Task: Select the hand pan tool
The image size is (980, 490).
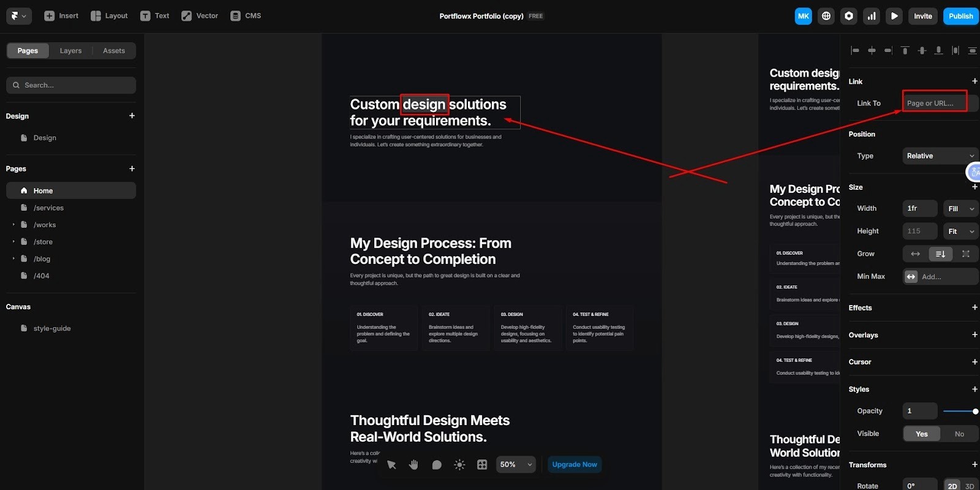Action: [x=413, y=465]
